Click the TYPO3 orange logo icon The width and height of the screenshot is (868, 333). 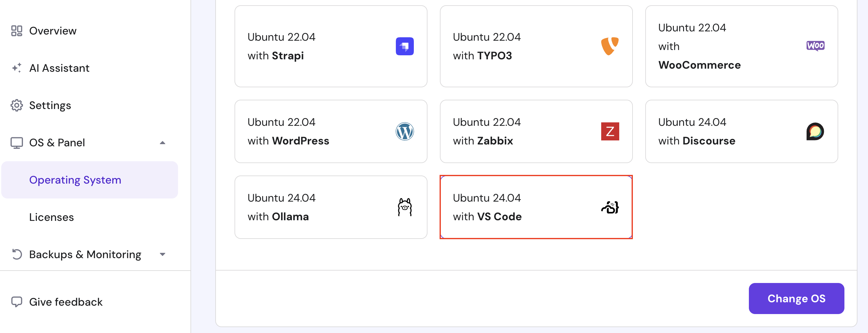tap(610, 46)
